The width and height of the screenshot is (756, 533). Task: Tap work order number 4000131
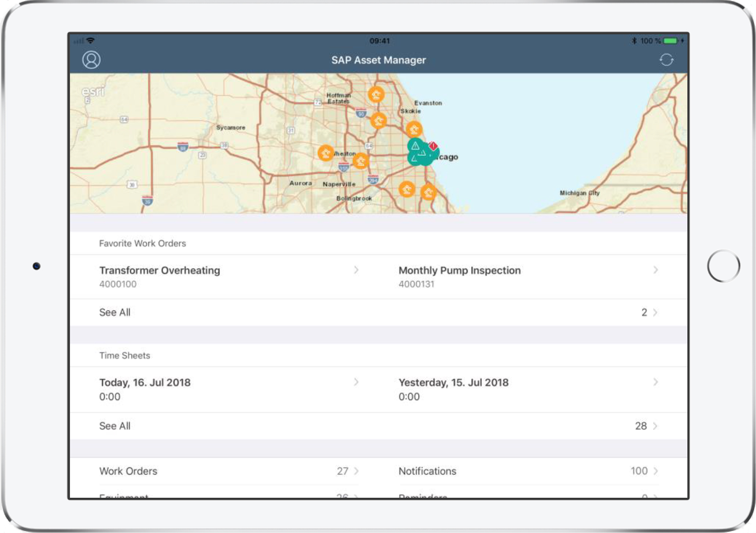[x=416, y=284]
